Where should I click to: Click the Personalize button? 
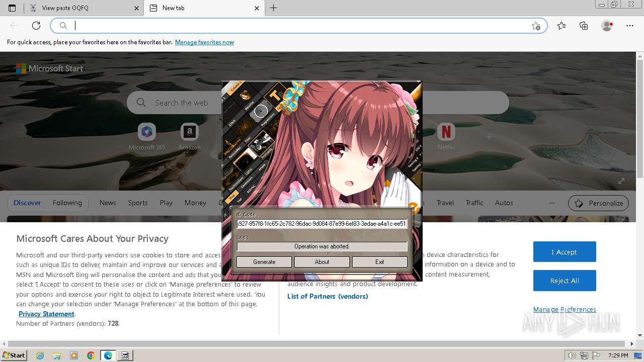(598, 203)
